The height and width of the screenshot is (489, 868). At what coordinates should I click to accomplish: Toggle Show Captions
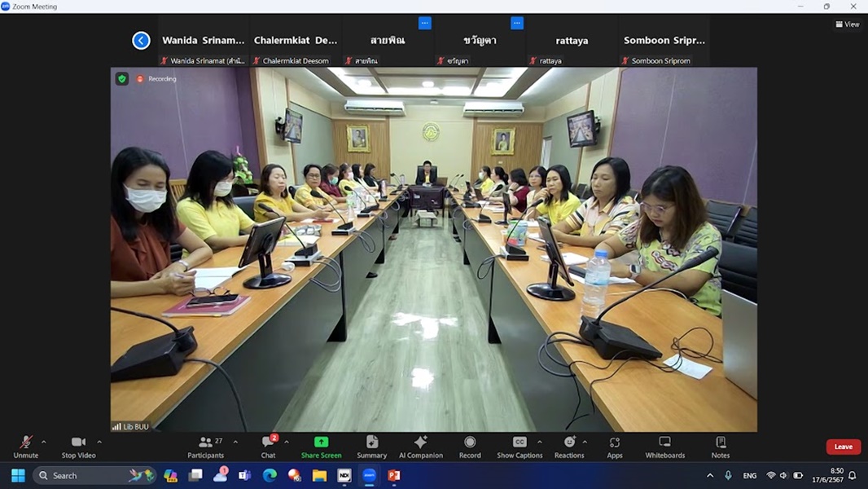click(519, 446)
